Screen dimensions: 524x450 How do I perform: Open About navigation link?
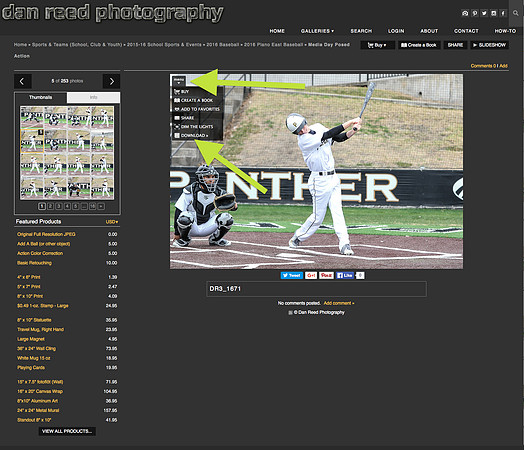click(429, 31)
